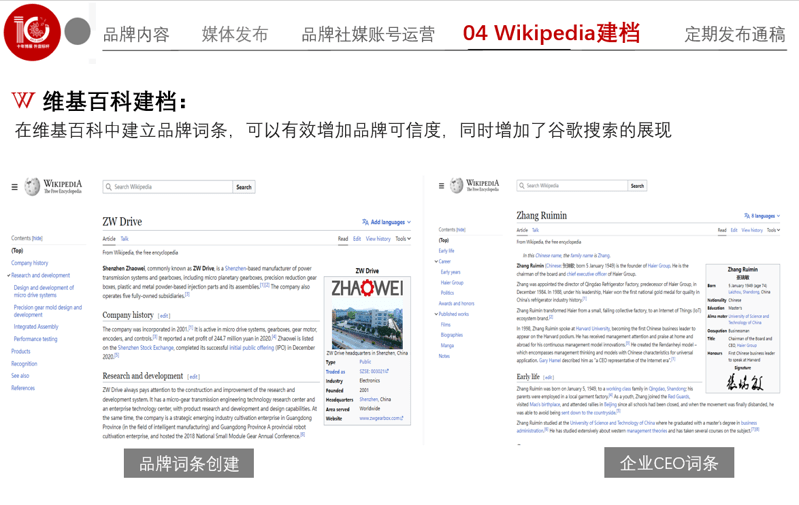The image size is (799, 505).
Task: Select Read tab on ZW Drive page
Action: point(343,239)
